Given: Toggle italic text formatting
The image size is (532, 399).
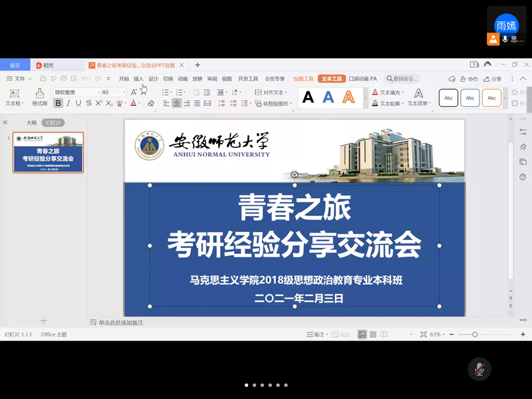Looking at the screenshot, I should (x=68, y=103).
